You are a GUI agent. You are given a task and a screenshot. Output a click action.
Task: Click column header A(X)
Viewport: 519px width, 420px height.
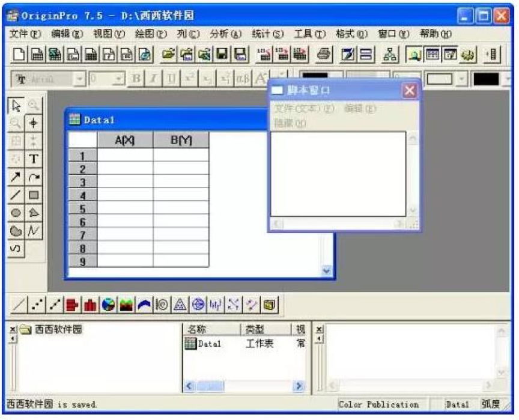(125, 140)
